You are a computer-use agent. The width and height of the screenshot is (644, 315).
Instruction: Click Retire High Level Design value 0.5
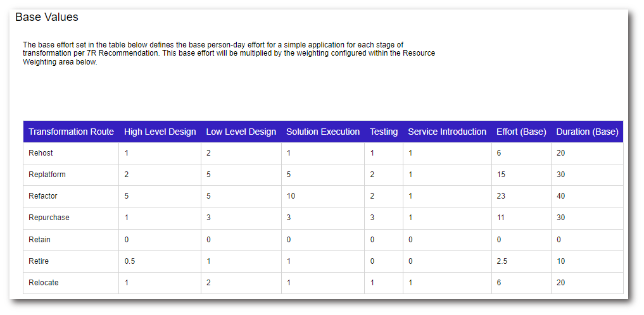[130, 261]
